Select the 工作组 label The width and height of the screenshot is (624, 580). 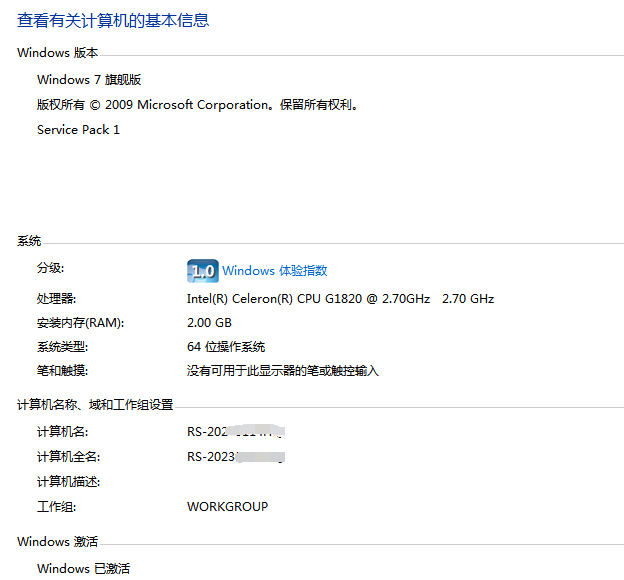57,507
